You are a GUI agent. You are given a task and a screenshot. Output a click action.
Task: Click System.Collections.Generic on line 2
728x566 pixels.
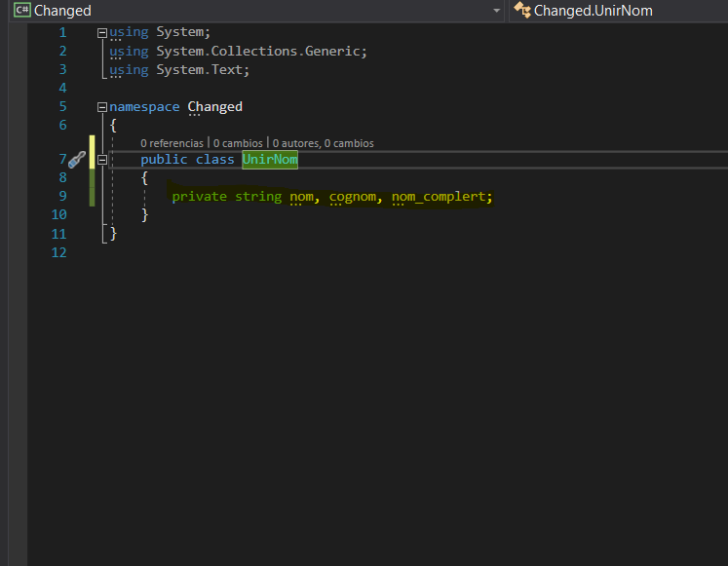(x=261, y=51)
